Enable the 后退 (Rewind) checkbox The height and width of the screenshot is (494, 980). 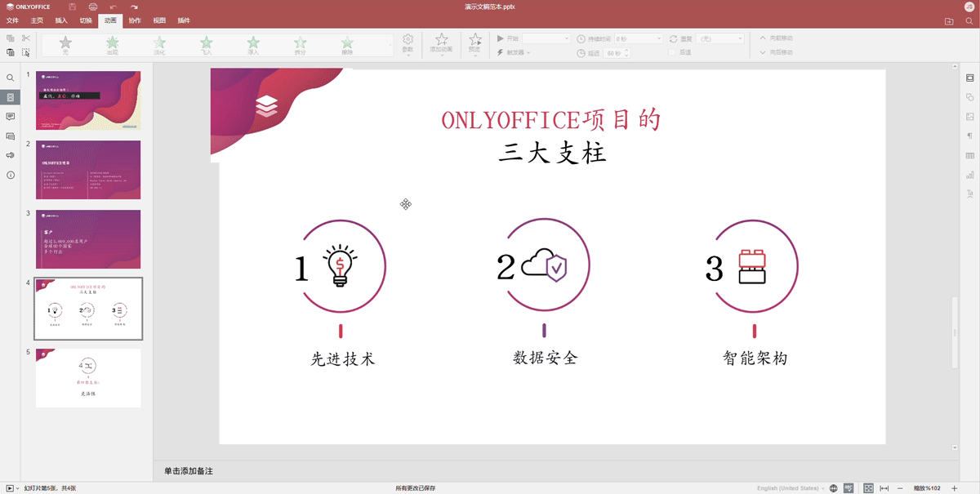coord(672,52)
